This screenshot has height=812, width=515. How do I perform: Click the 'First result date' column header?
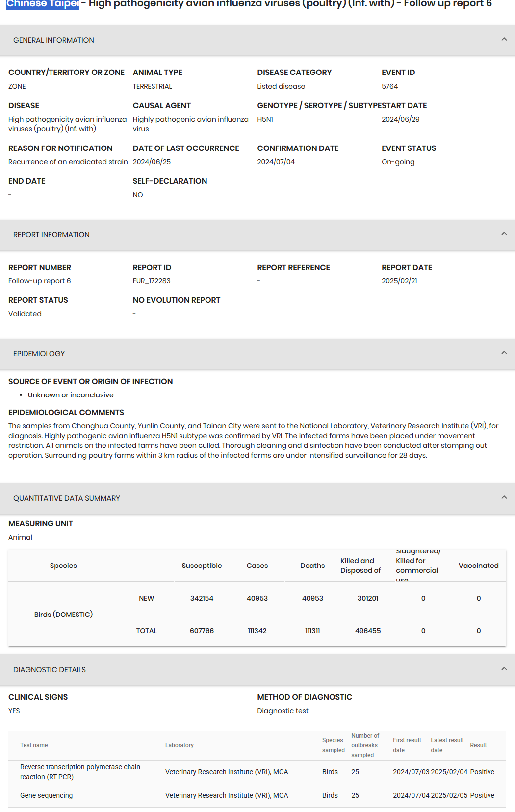click(x=407, y=745)
